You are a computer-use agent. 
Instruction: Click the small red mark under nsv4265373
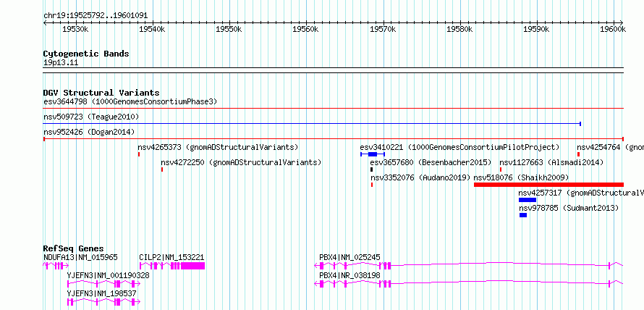click(139, 154)
